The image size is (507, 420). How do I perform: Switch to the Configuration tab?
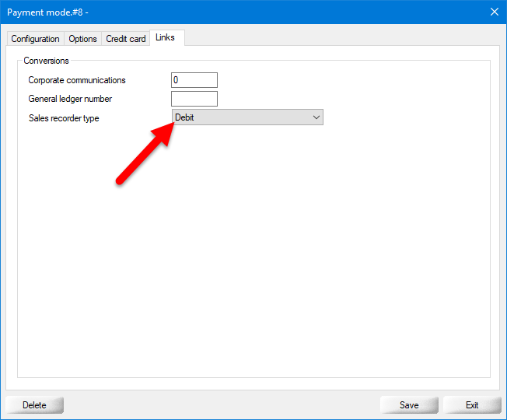pos(35,39)
